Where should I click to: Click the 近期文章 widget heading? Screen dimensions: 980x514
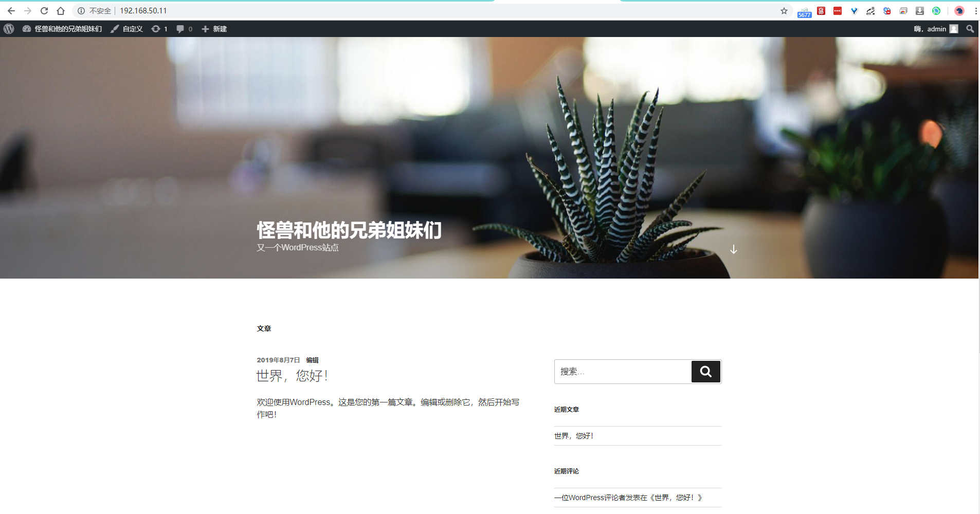coord(567,410)
